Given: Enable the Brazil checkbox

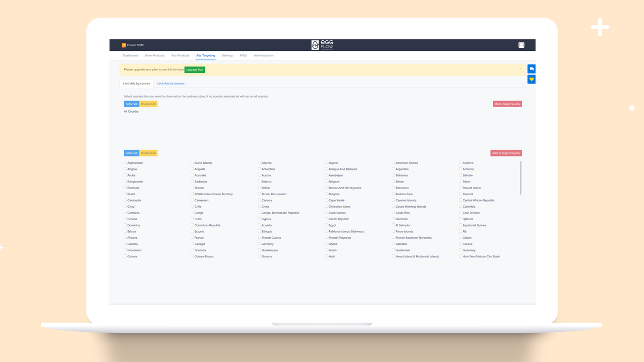Looking at the screenshot, I should tap(125, 194).
